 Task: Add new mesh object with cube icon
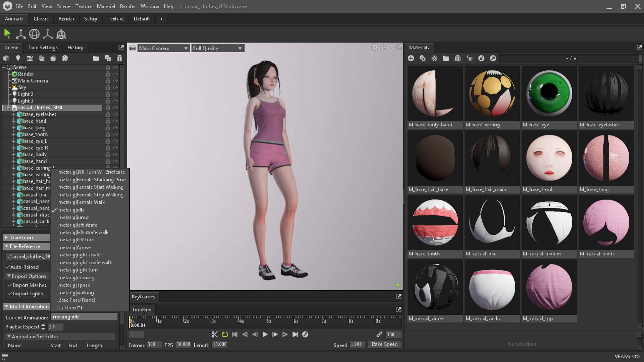6,58
